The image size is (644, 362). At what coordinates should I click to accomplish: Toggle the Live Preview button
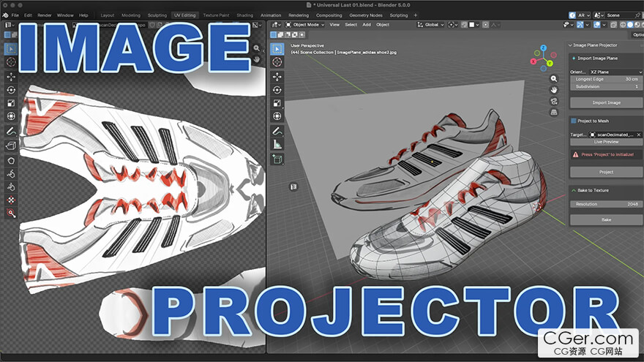[x=606, y=142]
